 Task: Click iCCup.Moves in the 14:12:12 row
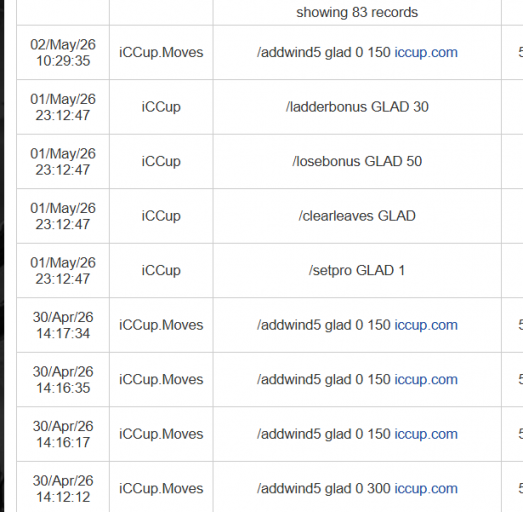point(161,489)
